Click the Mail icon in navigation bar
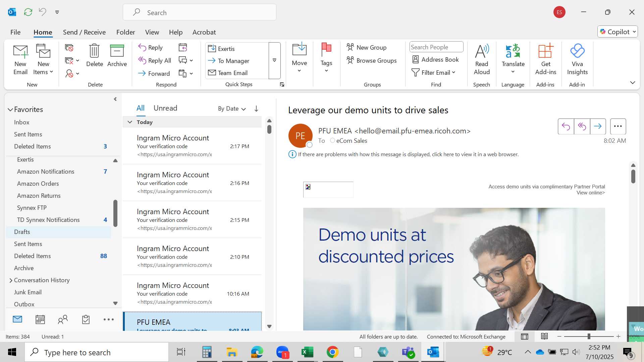 pos(17,319)
